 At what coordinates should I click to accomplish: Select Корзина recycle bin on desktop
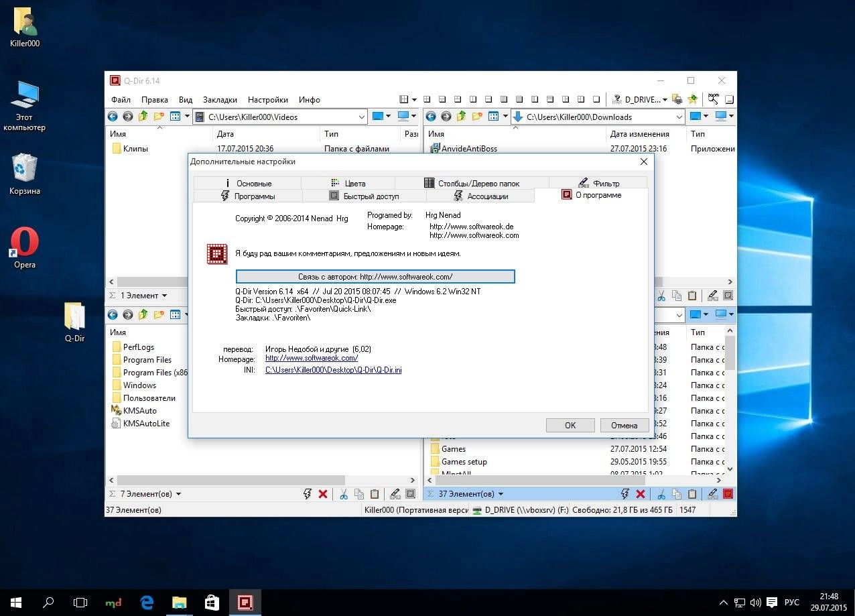coord(25,174)
